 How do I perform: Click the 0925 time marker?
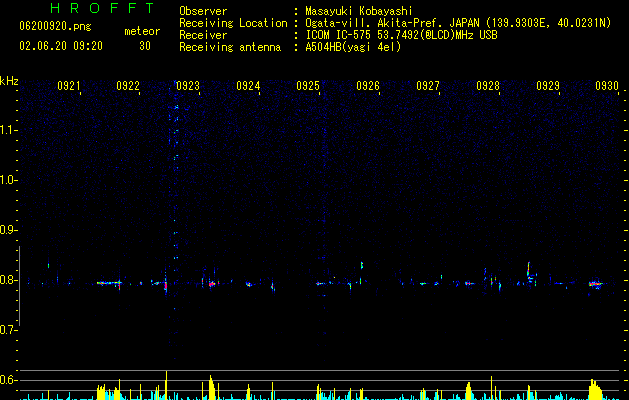(308, 86)
